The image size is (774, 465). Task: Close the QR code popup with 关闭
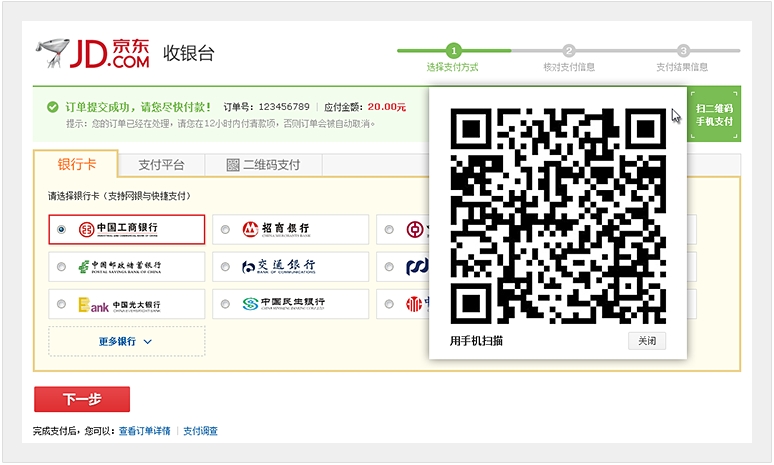coord(647,341)
